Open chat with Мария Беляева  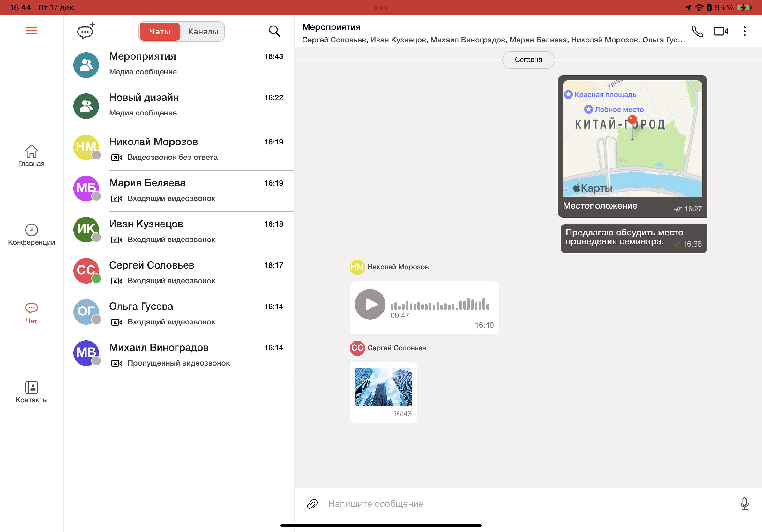[x=180, y=189]
